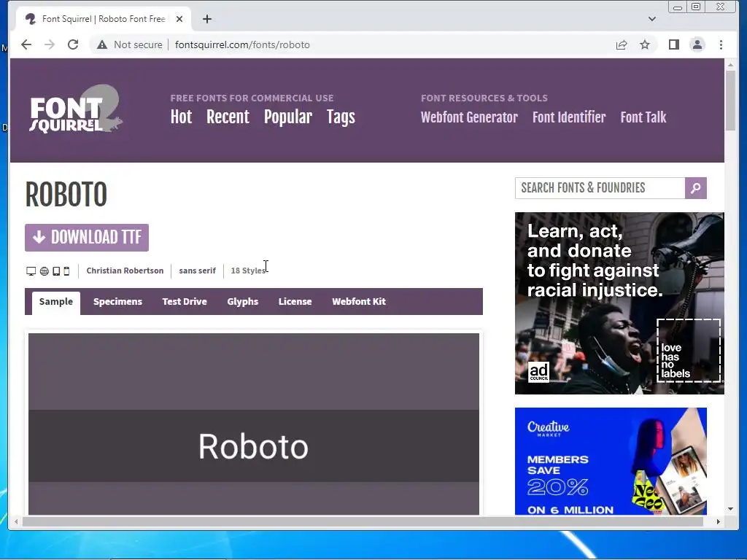Click the Not secure warning icon
The width and height of the screenshot is (747, 560).
102,44
